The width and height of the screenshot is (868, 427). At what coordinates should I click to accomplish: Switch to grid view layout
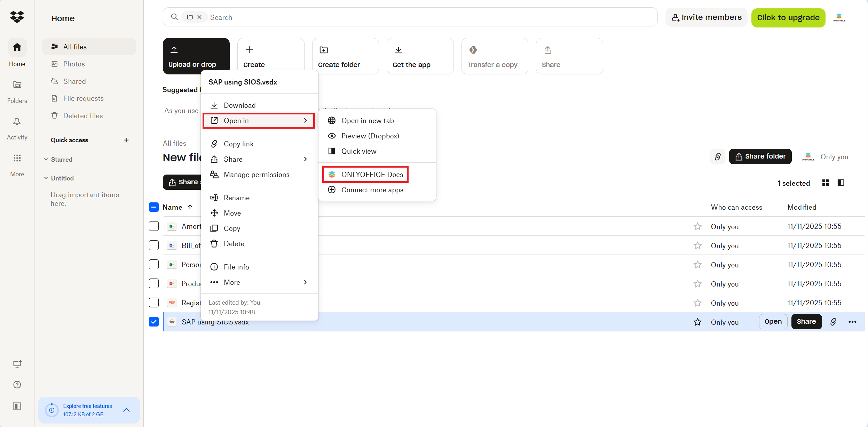click(825, 183)
